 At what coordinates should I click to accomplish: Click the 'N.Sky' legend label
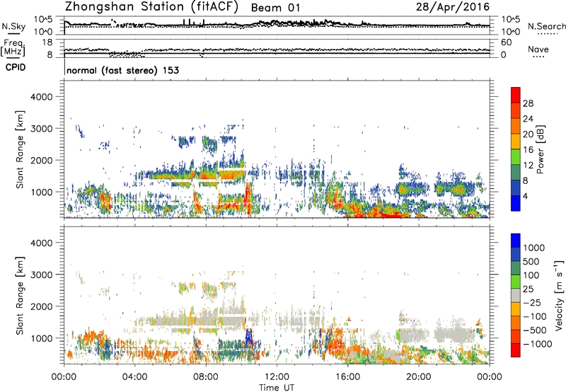coord(13,26)
